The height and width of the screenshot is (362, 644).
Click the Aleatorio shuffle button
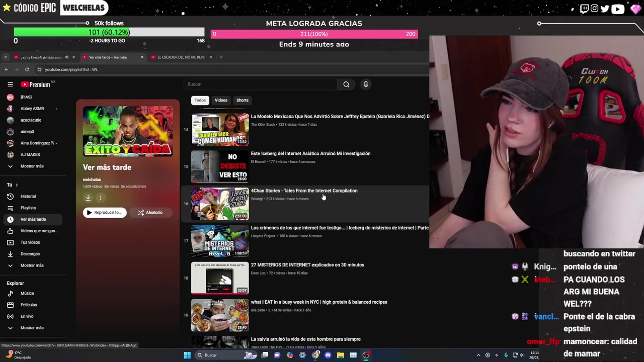tap(150, 212)
